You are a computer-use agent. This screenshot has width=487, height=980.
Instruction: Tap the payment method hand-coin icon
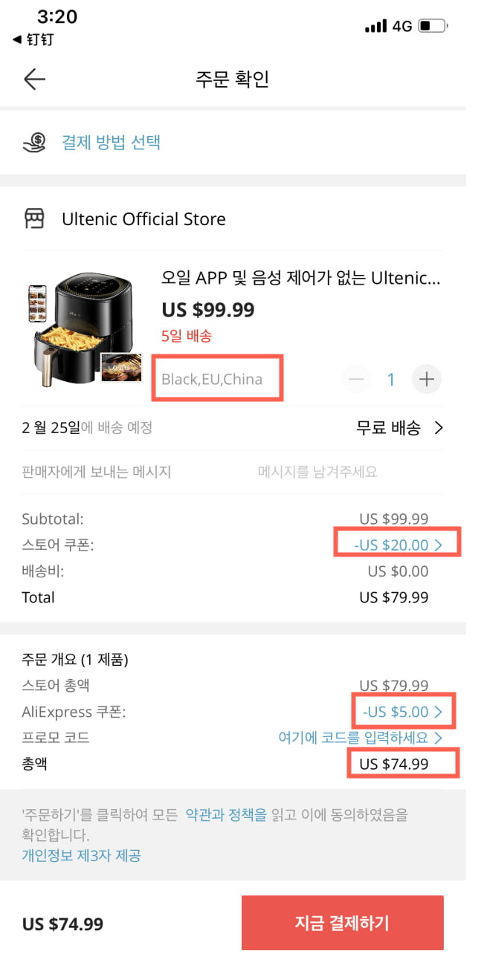[x=35, y=143]
